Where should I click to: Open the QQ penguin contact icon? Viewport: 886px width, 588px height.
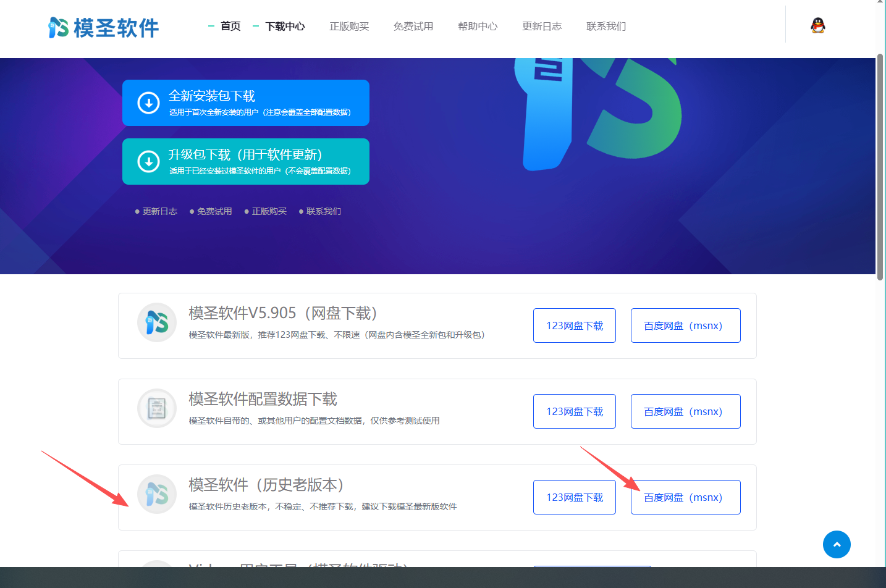coord(818,25)
